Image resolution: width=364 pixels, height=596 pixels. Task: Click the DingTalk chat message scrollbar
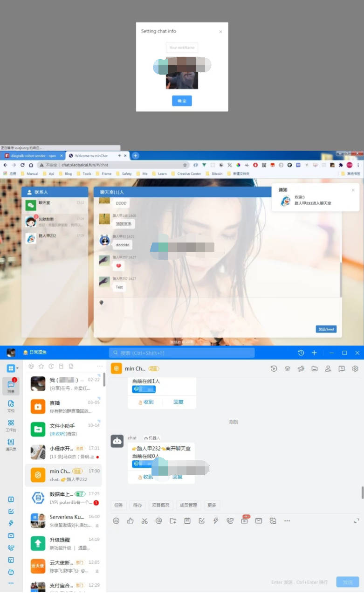362,492
